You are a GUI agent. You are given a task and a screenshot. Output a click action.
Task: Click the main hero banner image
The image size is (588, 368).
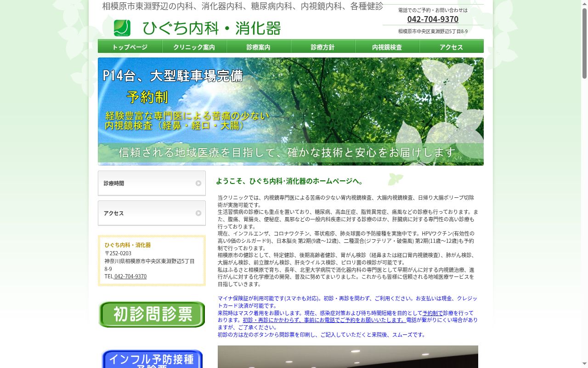point(291,111)
